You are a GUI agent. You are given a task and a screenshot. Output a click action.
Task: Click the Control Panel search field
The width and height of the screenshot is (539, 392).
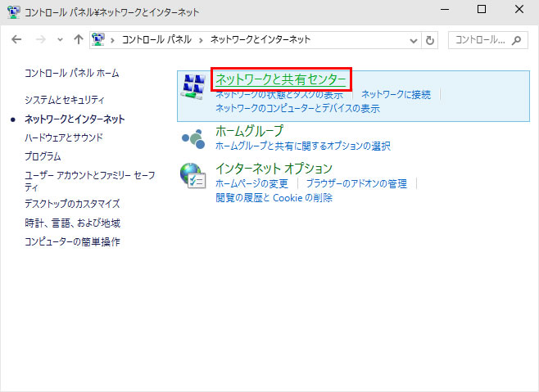487,40
